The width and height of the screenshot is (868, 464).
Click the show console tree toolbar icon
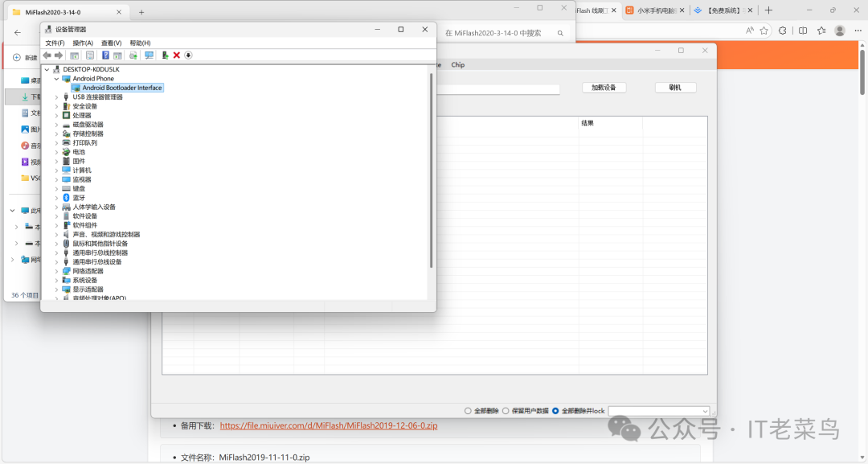(74, 55)
